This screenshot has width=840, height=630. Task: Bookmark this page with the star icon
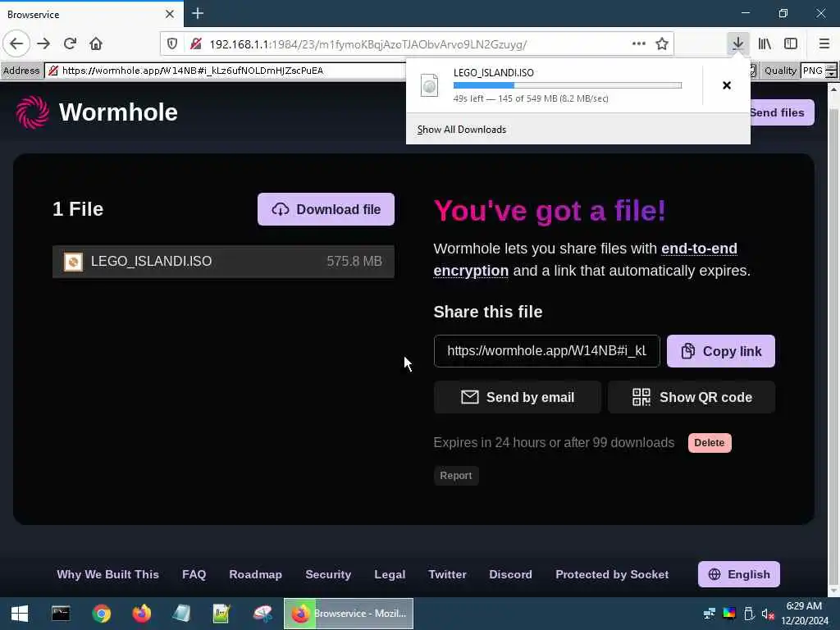pyautogui.click(x=662, y=44)
